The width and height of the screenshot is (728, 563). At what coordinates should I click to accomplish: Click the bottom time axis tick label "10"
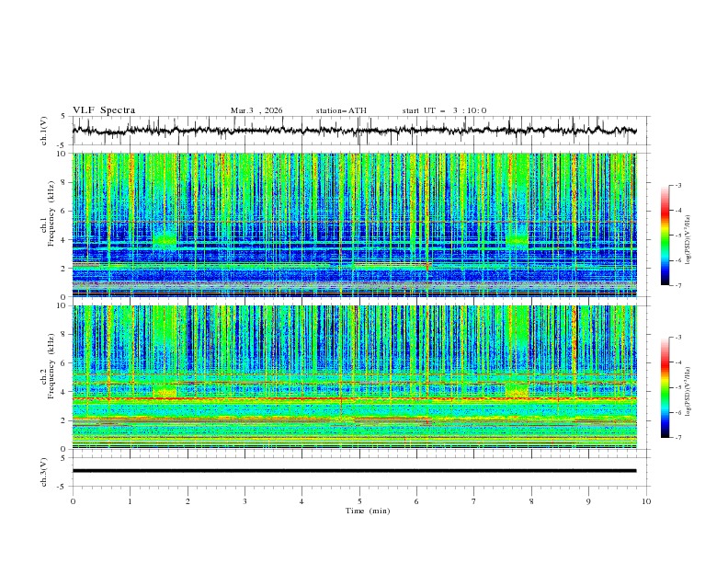[646, 501]
